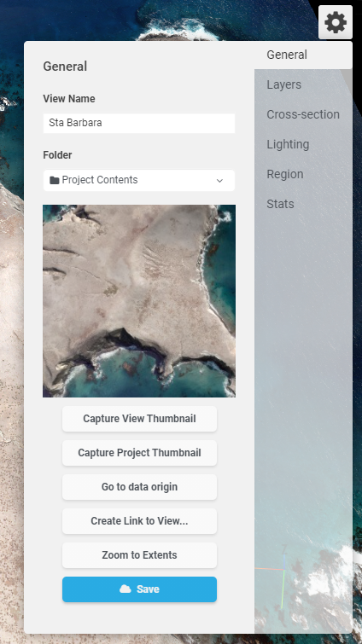Click Capture View Thumbnail button
The image size is (362, 644).
[139, 419]
